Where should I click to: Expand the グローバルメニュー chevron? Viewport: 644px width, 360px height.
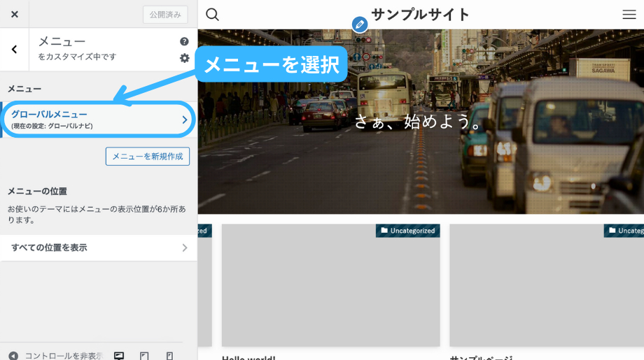click(184, 120)
